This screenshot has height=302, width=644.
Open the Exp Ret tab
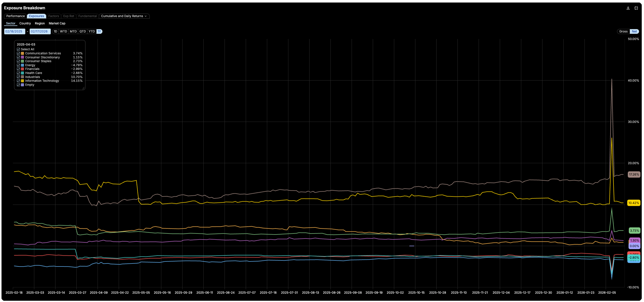[69, 16]
